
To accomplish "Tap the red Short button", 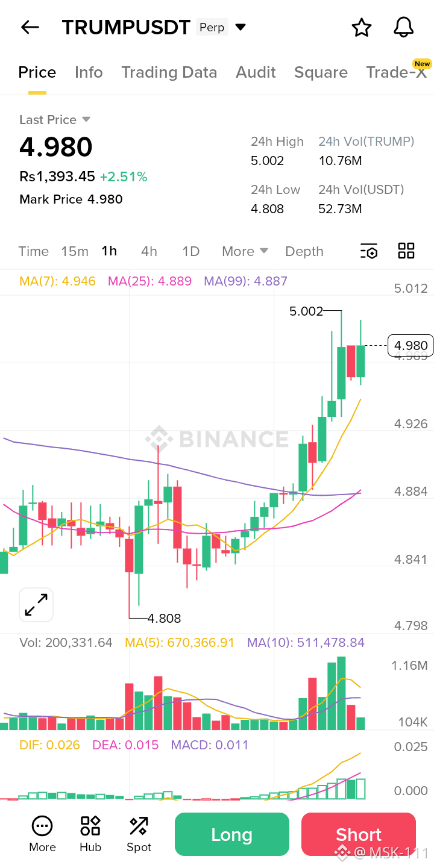I will pos(359,834).
